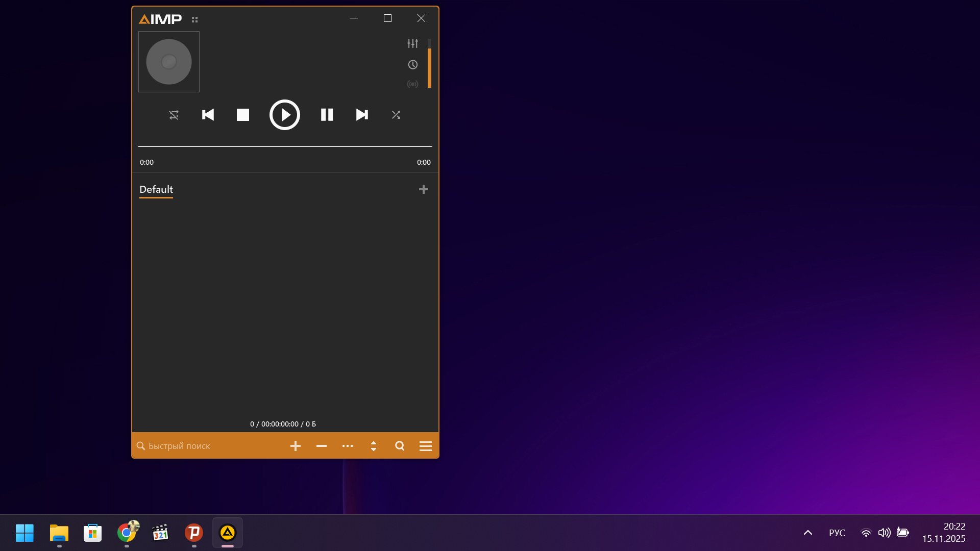
Task: Open the playlist hamburger menu
Action: click(425, 446)
